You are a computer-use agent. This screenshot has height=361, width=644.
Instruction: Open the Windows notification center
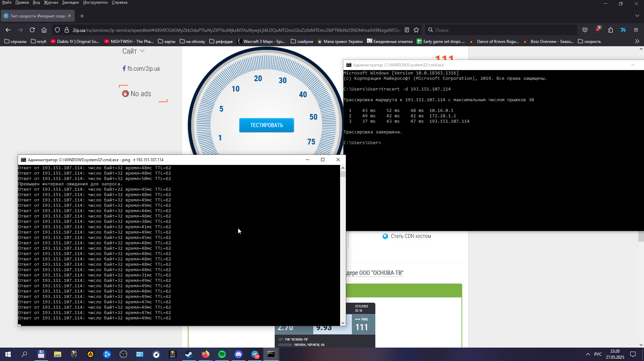point(633,354)
